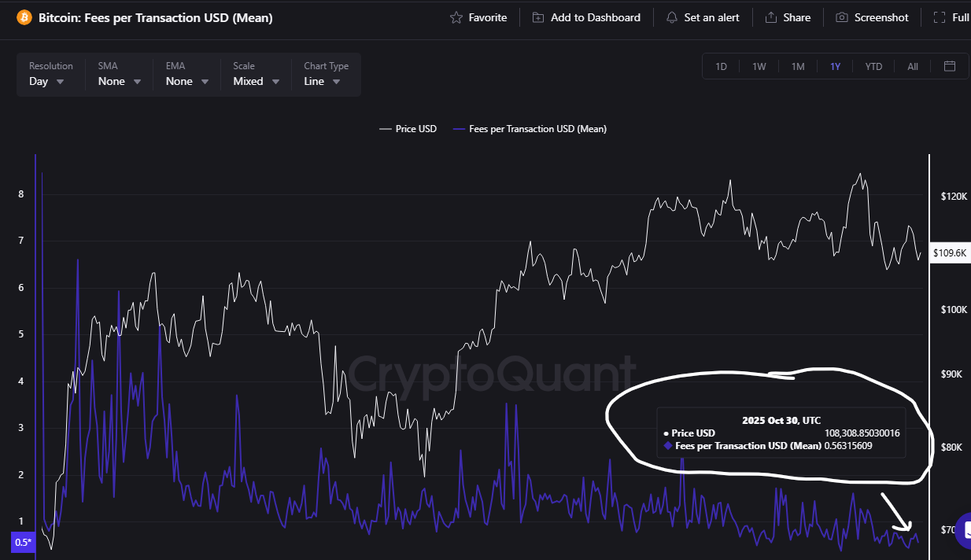Screen dimensions: 971x560
Task: Switch to the YTD range tab
Action: click(x=873, y=66)
